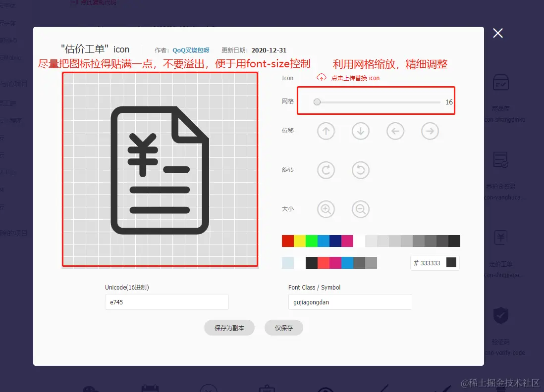The width and height of the screenshot is (544, 392).
Task: Click the 旋转 label
Action: tap(288, 169)
